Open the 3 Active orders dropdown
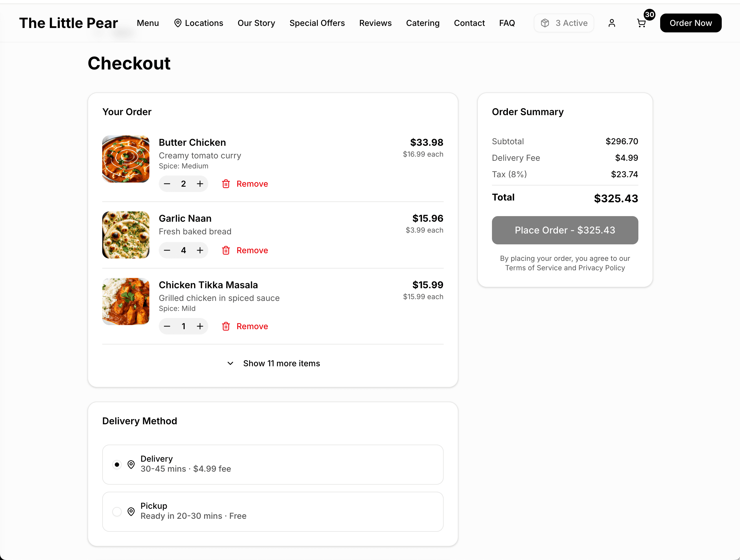 (564, 23)
